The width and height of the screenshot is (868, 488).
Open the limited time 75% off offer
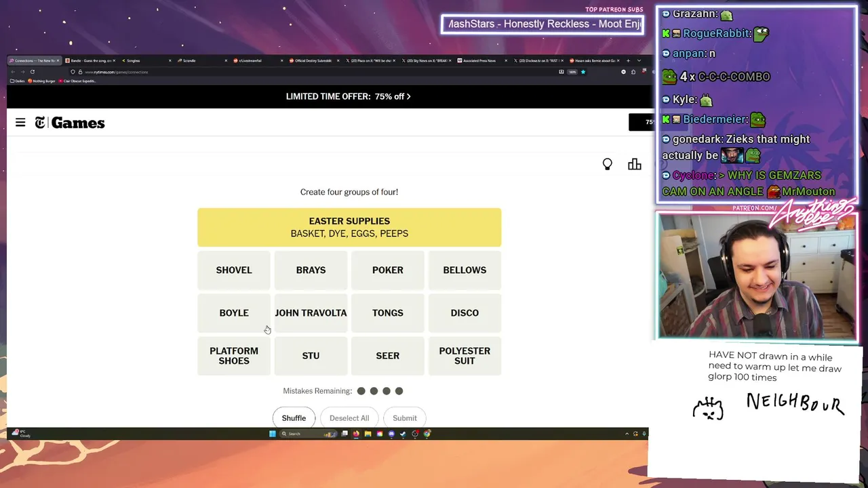348,96
